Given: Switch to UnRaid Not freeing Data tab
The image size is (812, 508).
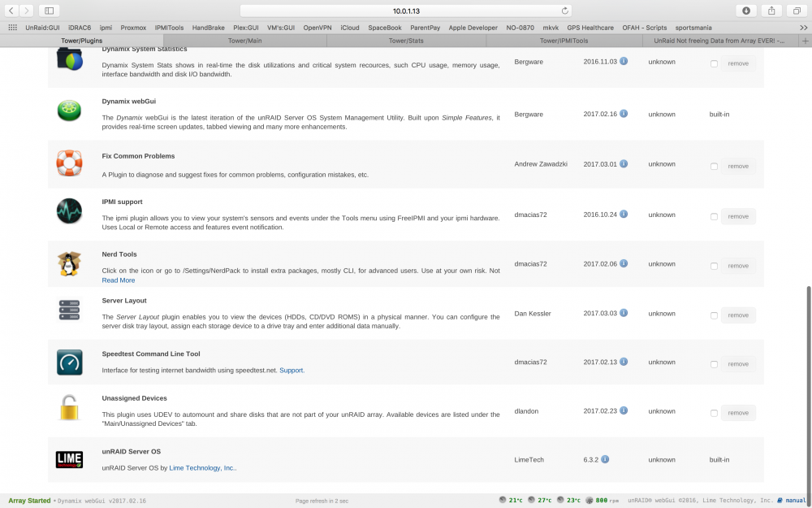Looking at the screenshot, I should click(720, 41).
